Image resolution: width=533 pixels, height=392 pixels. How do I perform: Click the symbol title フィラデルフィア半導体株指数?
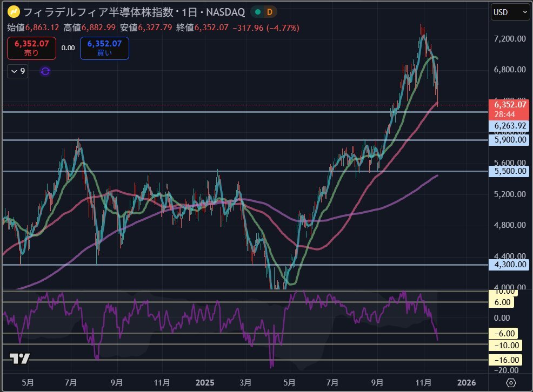[98, 12]
